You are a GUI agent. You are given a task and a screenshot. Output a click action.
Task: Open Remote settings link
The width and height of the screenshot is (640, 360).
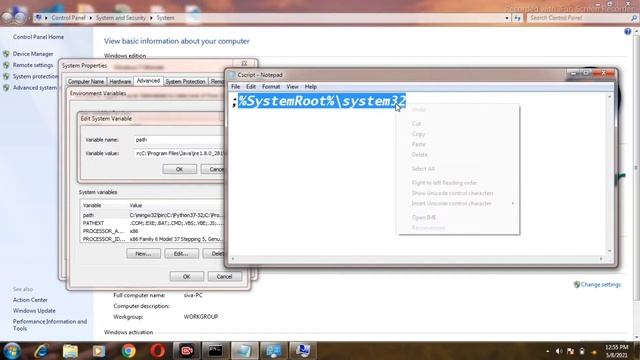pyautogui.click(x=33, y=65)
